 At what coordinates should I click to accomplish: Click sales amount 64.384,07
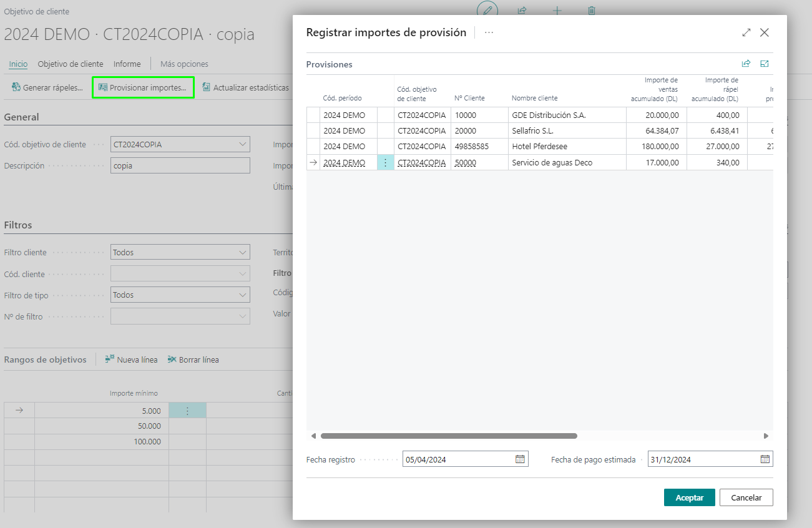click(657, 131)
